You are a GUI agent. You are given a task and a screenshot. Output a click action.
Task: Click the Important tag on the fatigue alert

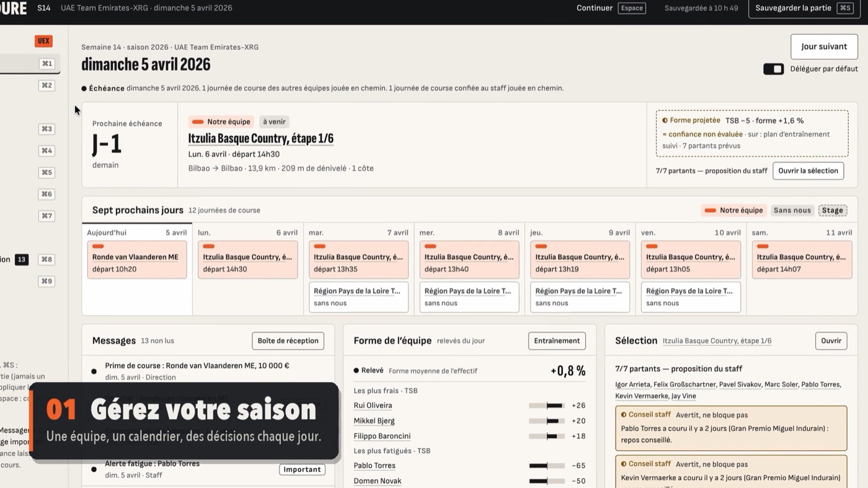coord(302,469)
